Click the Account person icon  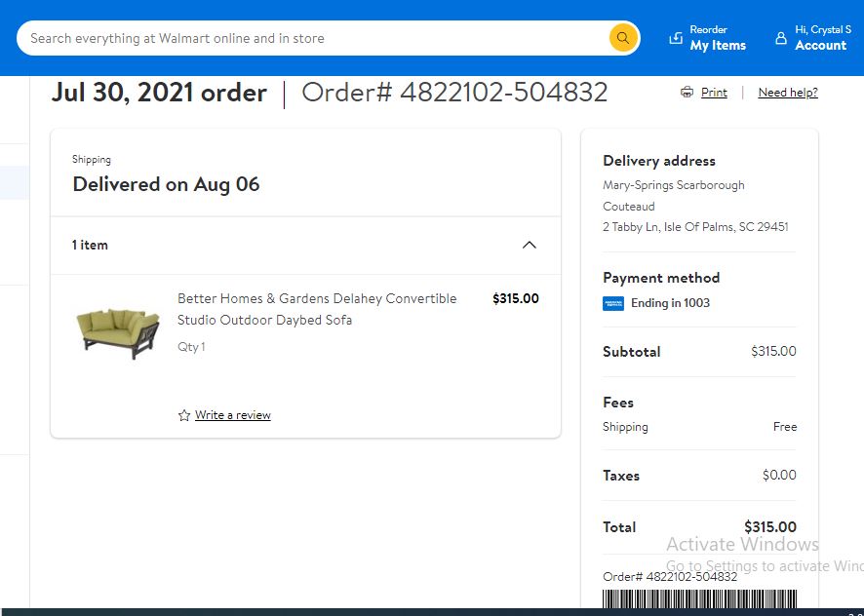click(x=781, y=38)
